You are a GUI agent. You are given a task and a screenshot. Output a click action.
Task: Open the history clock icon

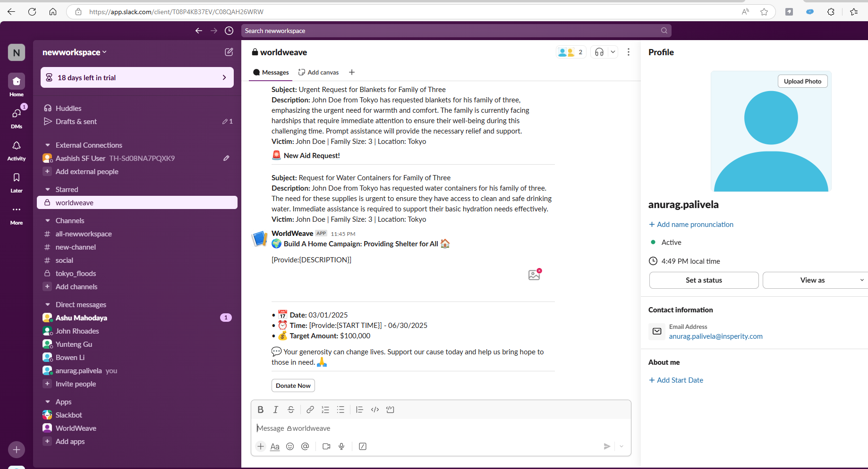pos(229,31)
